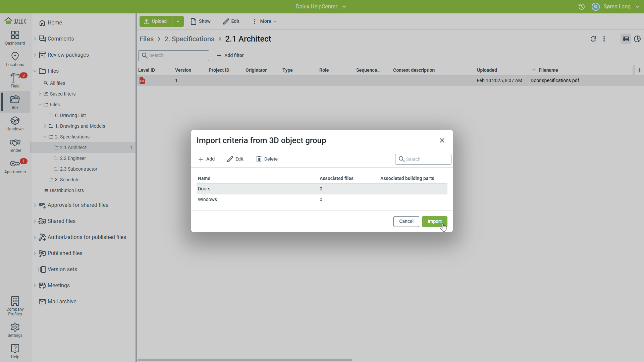Click the Import button
This screenshot has width=644, height=362.
[434, 222]
